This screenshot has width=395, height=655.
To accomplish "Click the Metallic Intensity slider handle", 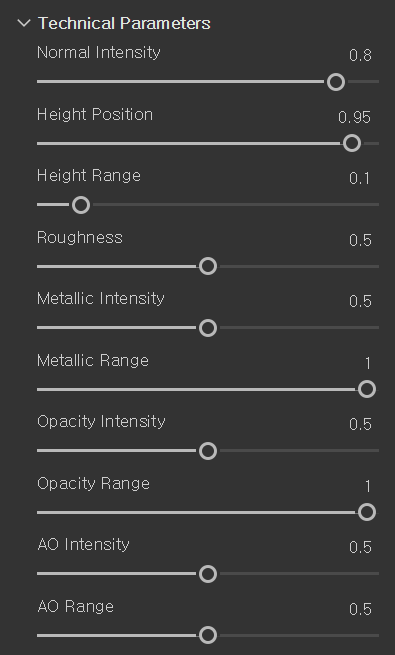I will click(208, 328).
